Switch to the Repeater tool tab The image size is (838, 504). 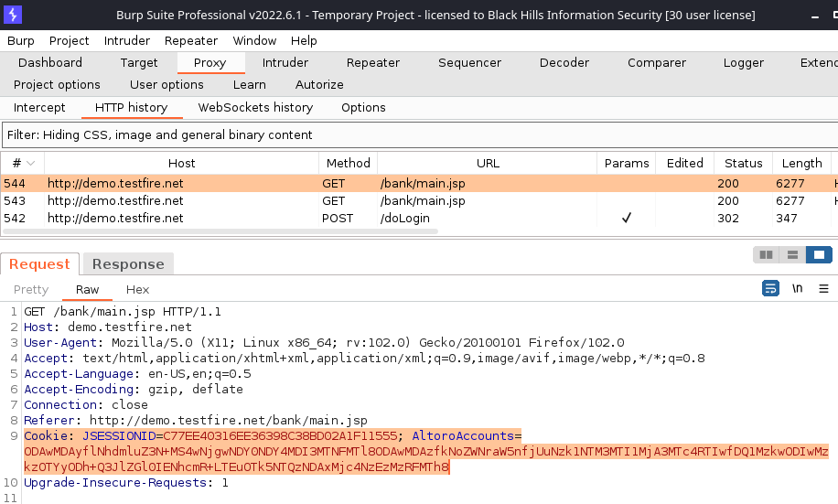point(372,62)
